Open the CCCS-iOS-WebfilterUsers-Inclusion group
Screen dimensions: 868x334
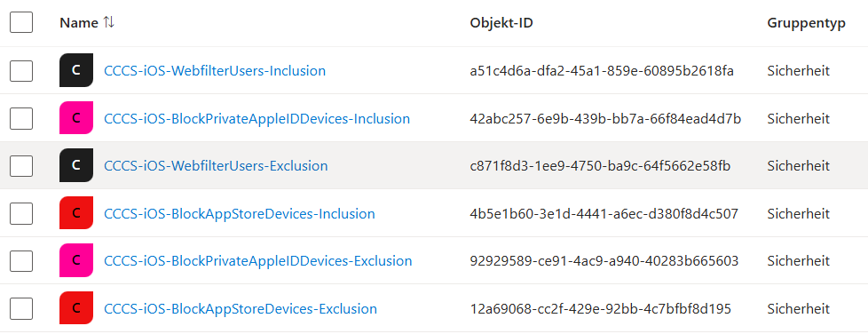click(215, 71)
